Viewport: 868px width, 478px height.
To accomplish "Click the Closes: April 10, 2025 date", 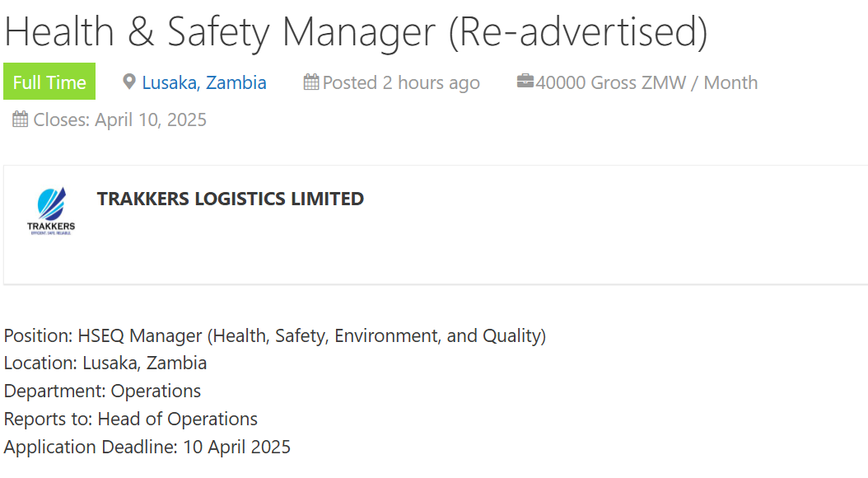I will click(x=119, y=119).
